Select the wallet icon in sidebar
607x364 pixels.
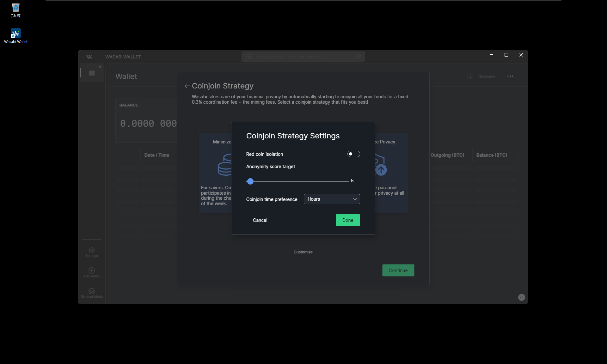point(92,73)
